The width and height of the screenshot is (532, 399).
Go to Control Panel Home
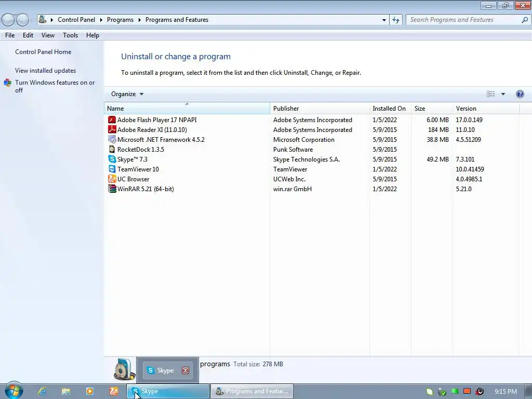tap(43, 52)
